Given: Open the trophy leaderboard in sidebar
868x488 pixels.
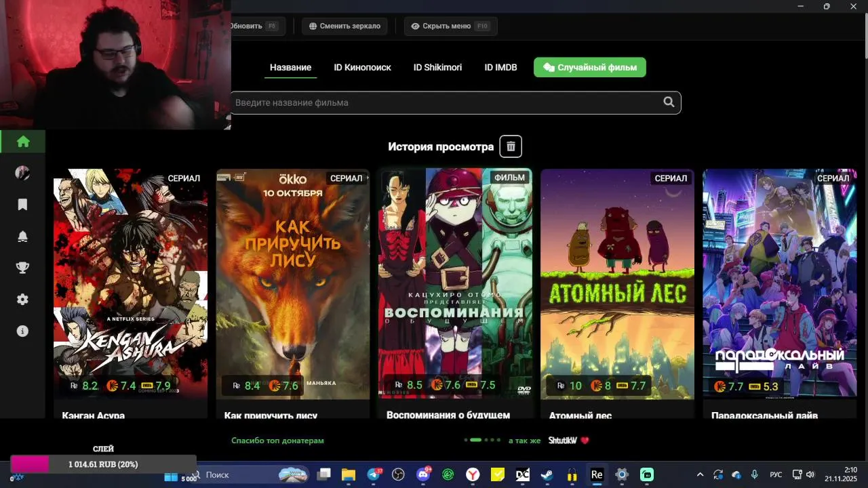Looking at the screenshot, I should coord(22,268).
